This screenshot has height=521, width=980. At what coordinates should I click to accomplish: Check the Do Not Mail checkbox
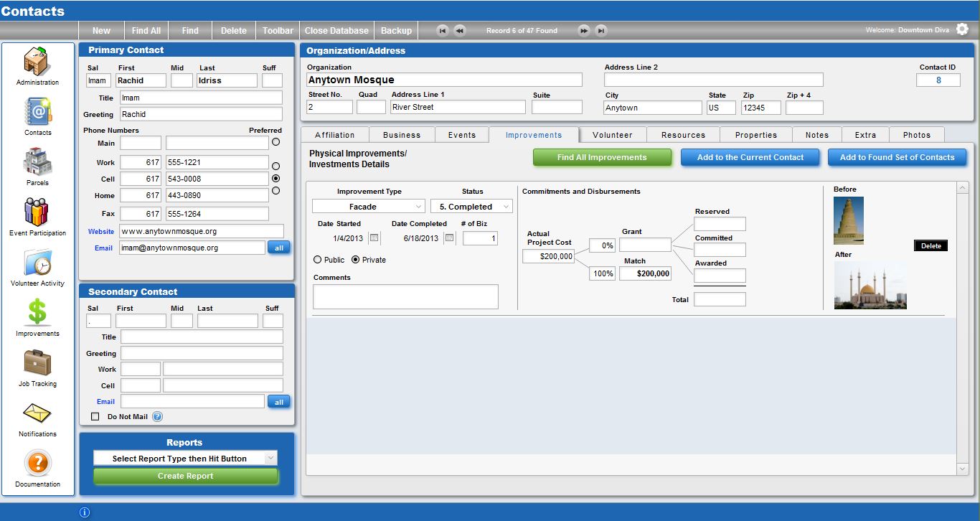tap(95, 416)
